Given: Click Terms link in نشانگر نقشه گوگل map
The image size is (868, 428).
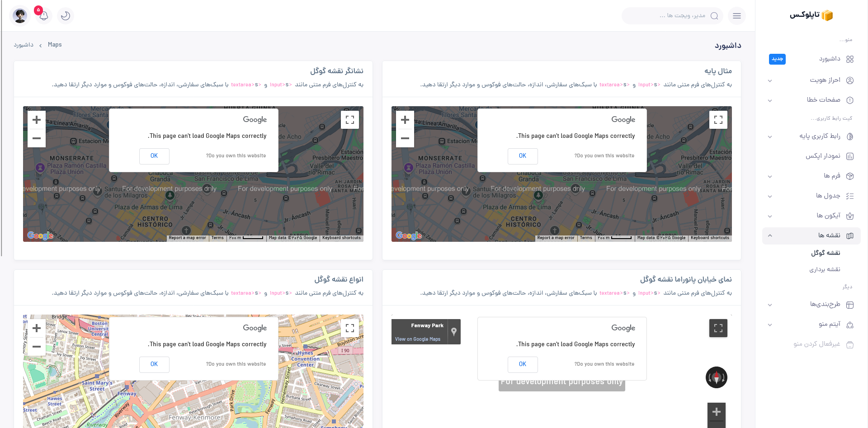Looking at the screenshot, I should pyautogui.click(x=217, y=238).
